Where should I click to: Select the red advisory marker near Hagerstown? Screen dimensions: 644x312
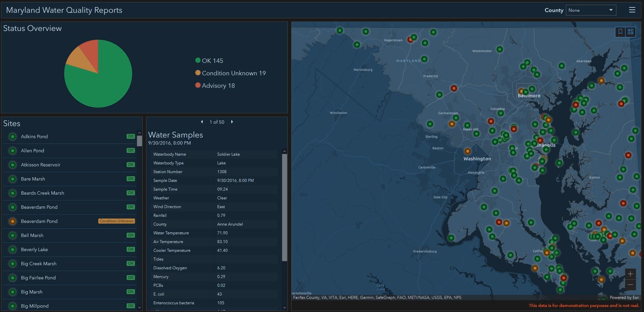coord(411,39)
